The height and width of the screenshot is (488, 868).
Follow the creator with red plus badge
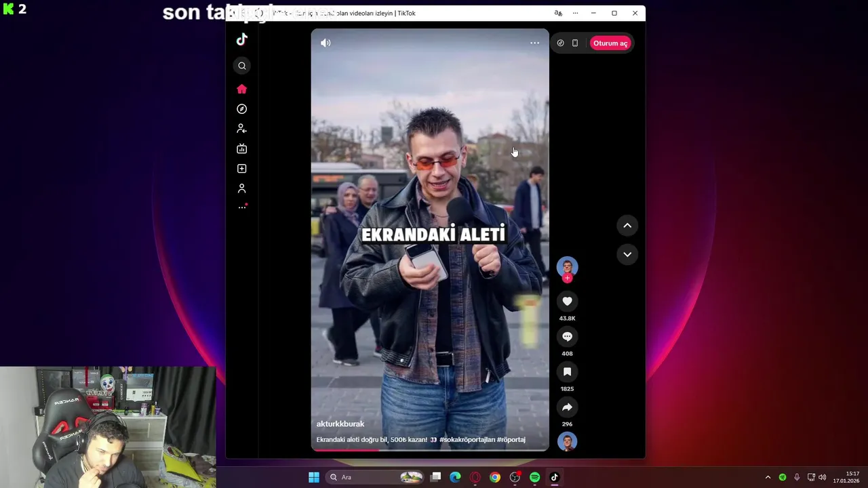(x=568, y=278)
